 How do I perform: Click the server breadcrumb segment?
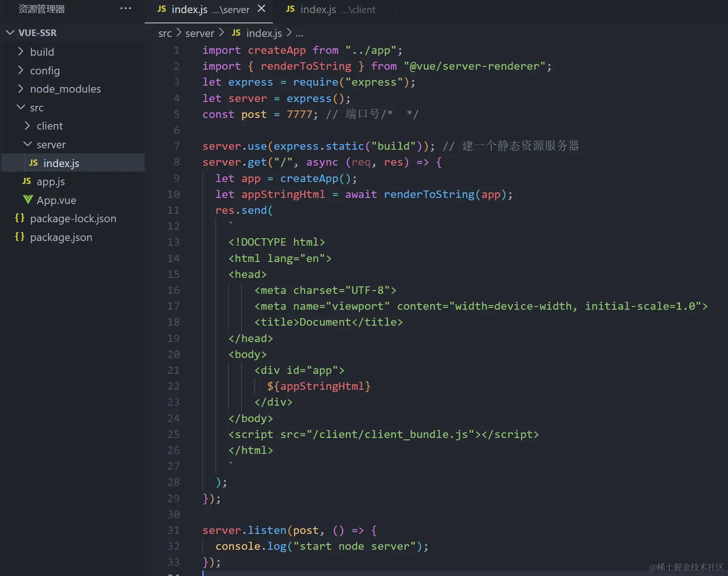click(x=199, y=33)
